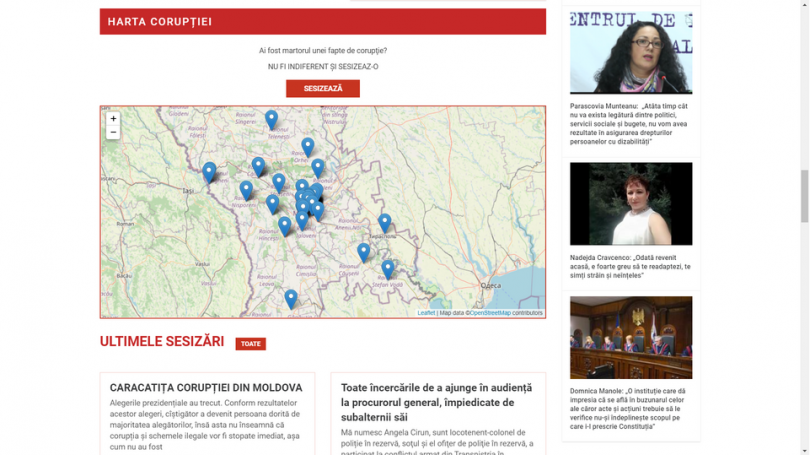
Task: Open Domnica Manole article headline
Action: point(628,409)
